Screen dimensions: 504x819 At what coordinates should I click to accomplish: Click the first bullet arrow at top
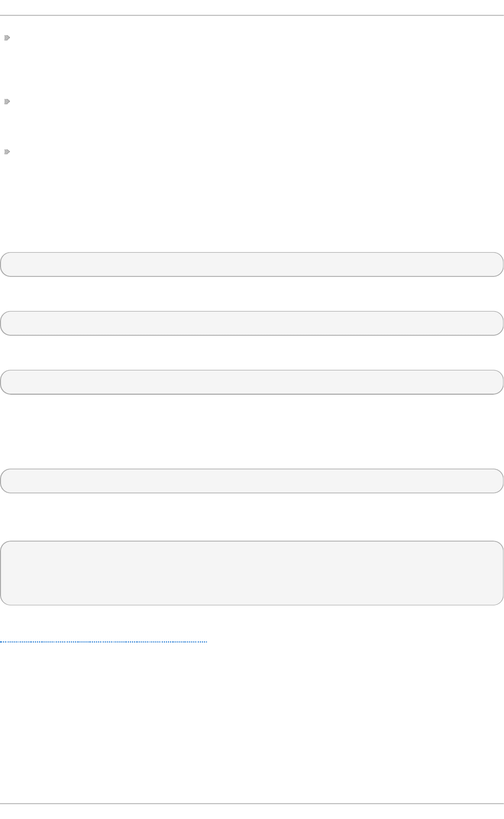point(7,38)
